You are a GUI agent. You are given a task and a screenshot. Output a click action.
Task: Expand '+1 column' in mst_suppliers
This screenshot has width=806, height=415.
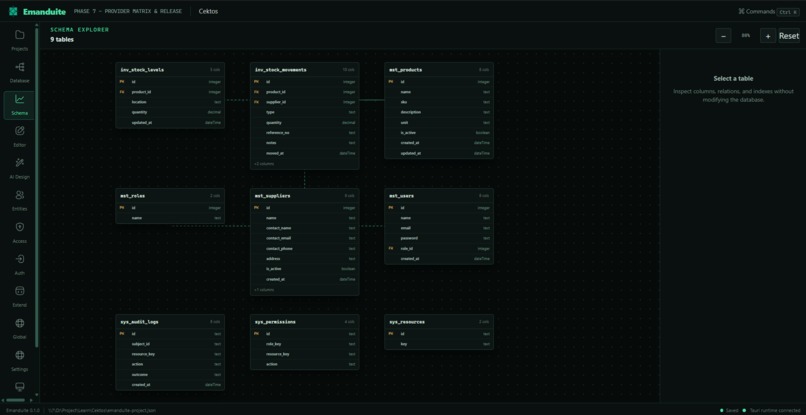coord(264,290)
